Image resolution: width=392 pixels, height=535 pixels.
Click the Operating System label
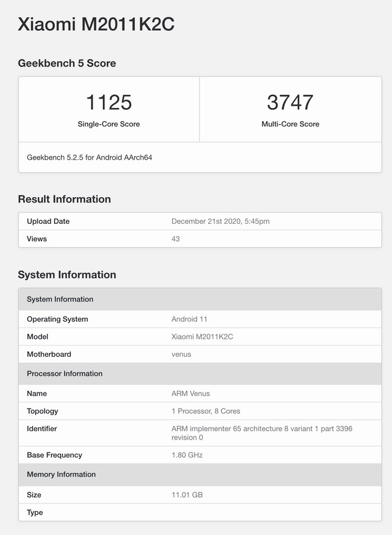tap(58, 319)
